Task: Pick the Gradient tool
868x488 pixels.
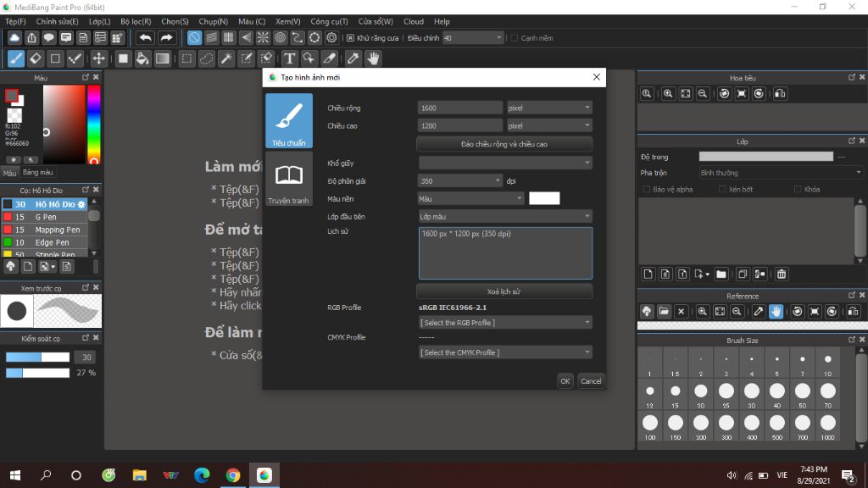Action: click(162, 58)
